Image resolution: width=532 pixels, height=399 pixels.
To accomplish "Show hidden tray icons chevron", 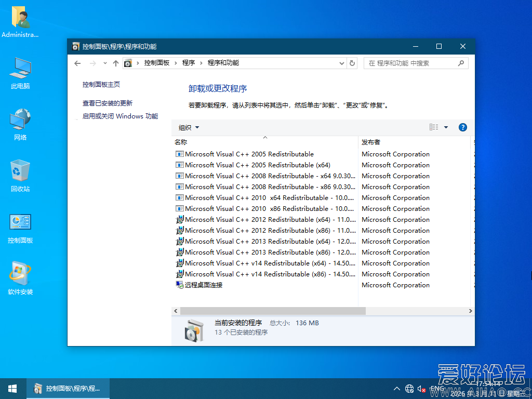I will [396, 389].
